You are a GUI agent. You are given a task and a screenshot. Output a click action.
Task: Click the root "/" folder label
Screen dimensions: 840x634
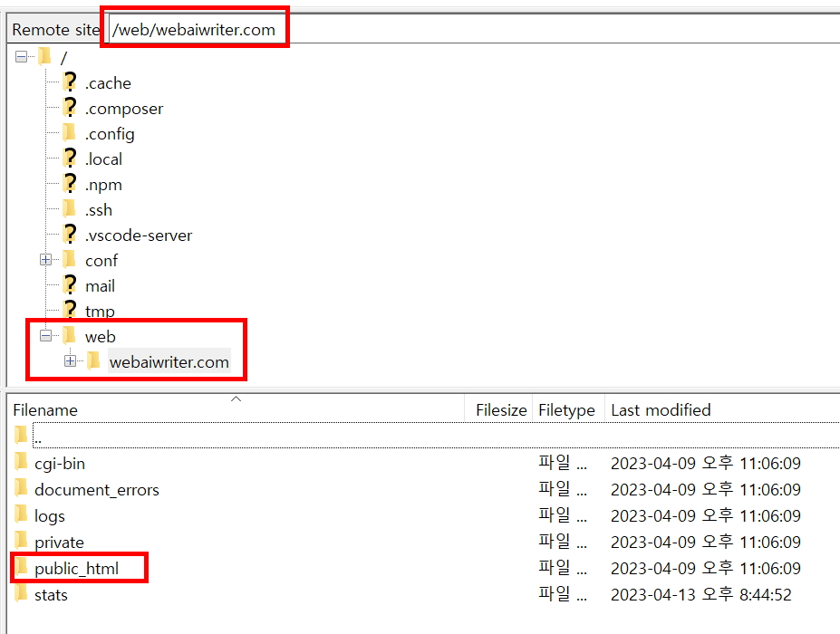click(x=63, y=57)
